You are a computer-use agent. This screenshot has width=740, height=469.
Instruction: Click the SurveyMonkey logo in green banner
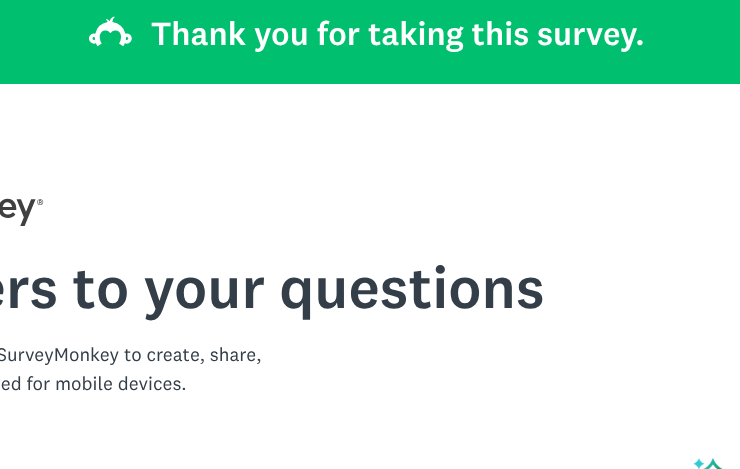click(110, 35)
